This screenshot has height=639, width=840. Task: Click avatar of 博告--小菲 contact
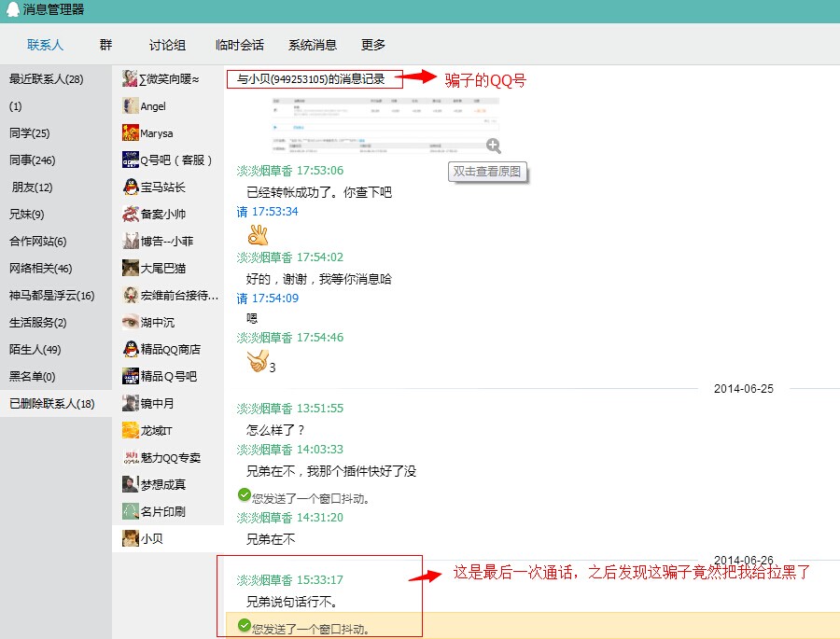130,241
